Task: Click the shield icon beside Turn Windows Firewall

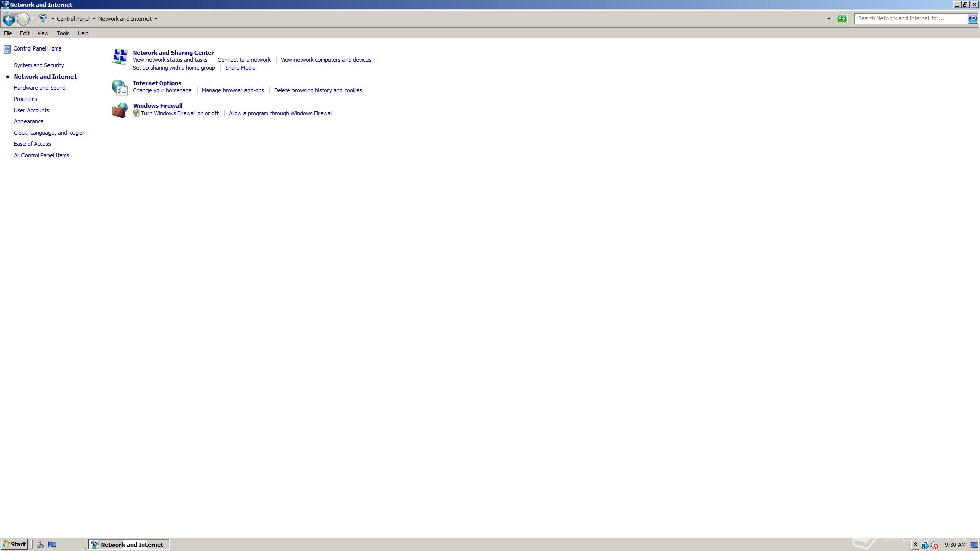Action: tap(136, 114)
